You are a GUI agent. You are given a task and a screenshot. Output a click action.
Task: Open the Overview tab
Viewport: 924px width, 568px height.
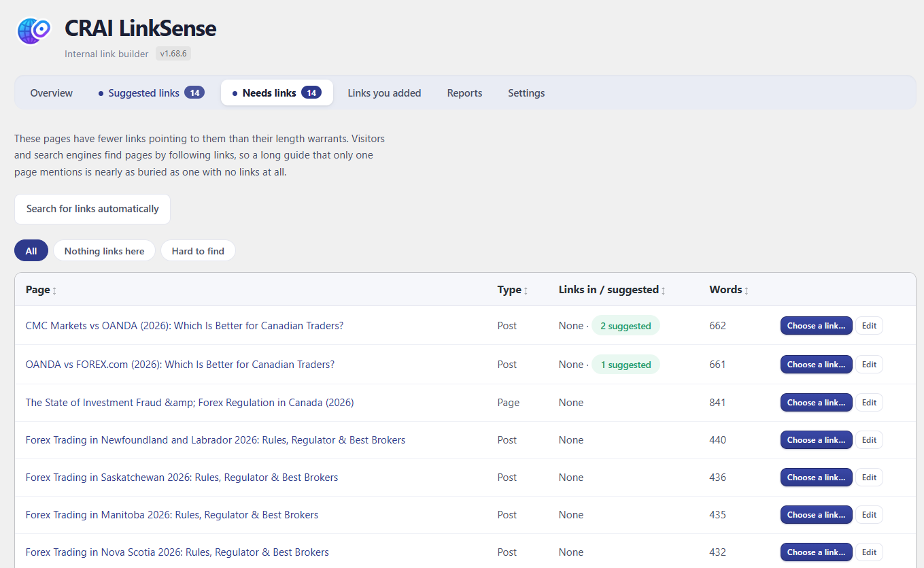point(52,93)
